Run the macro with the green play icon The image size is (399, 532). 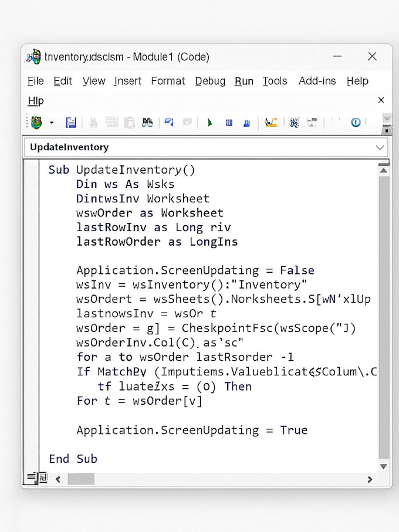click(209, 123)
